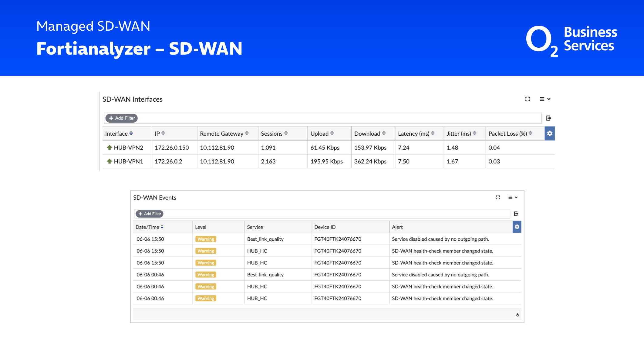Click packet loss value 0.03

(x=494, y=161)
